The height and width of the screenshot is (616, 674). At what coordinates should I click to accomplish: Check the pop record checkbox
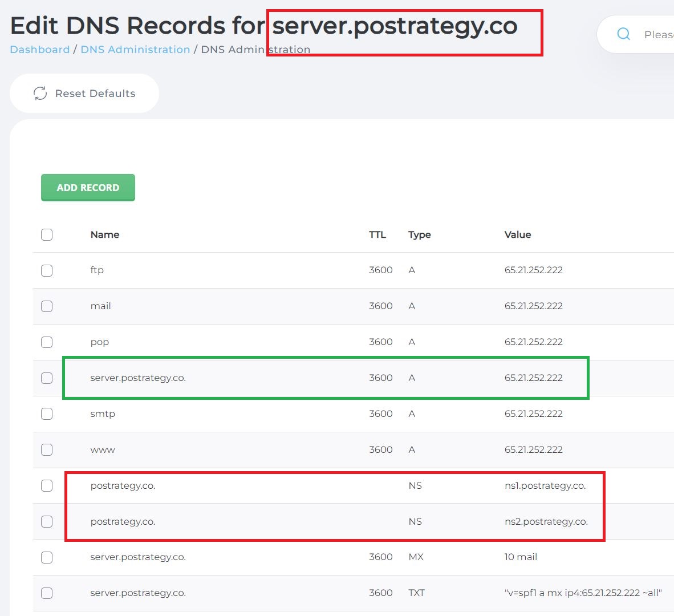click(47, 342)
